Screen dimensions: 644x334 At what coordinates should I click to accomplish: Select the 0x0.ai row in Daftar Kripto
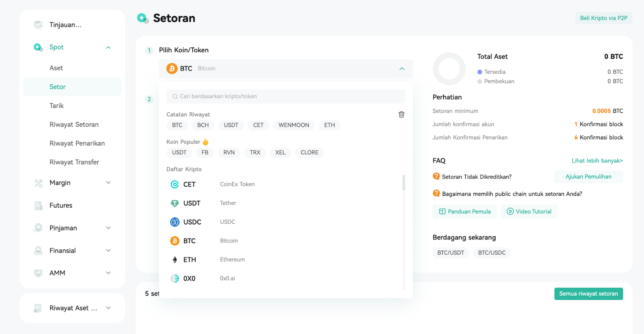pyautogui.click(x=284, y=278)
